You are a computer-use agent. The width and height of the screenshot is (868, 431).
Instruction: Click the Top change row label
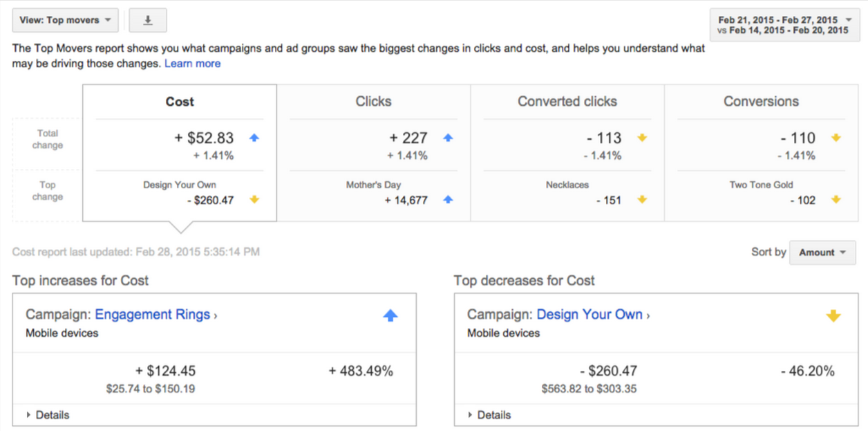tap(48, 191)
